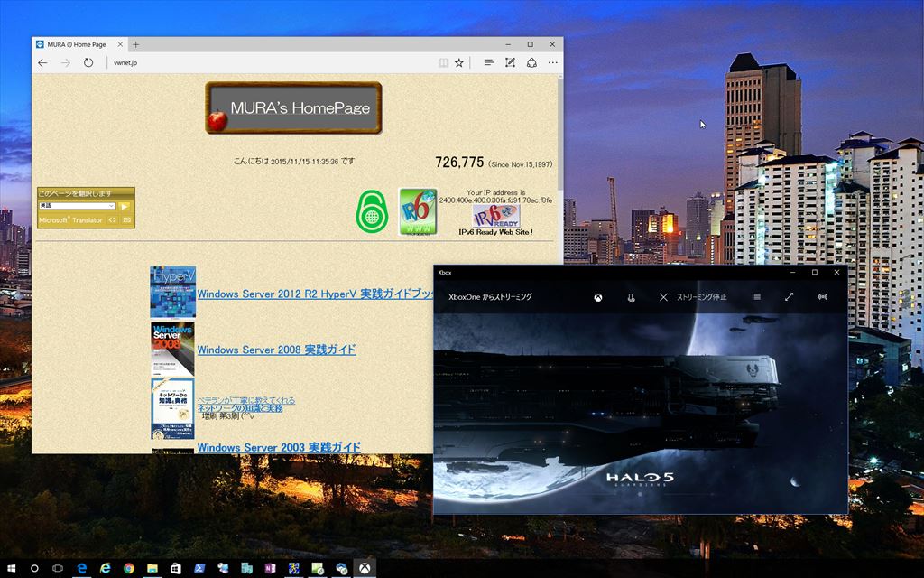This screenshot has height=578, width=924.
Task: Go back in the Edge browser
Action: [42, 62]
